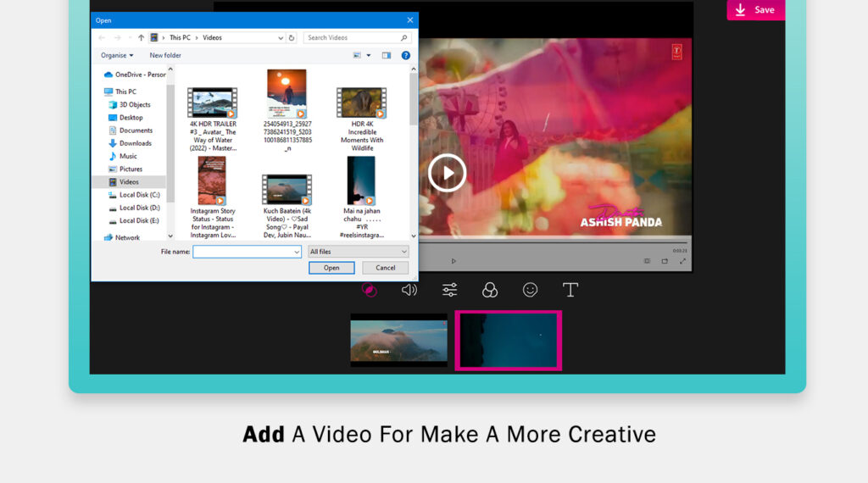Image resolution: width=868 pixels, height=483 pixels.
Task: Open the emoji sticker tool
Action: click(530, 290)
